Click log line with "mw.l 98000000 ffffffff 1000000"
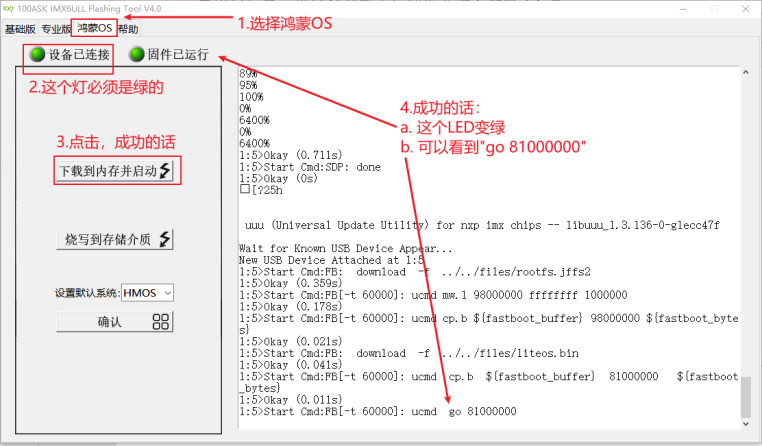 click(x=433, y=295)
